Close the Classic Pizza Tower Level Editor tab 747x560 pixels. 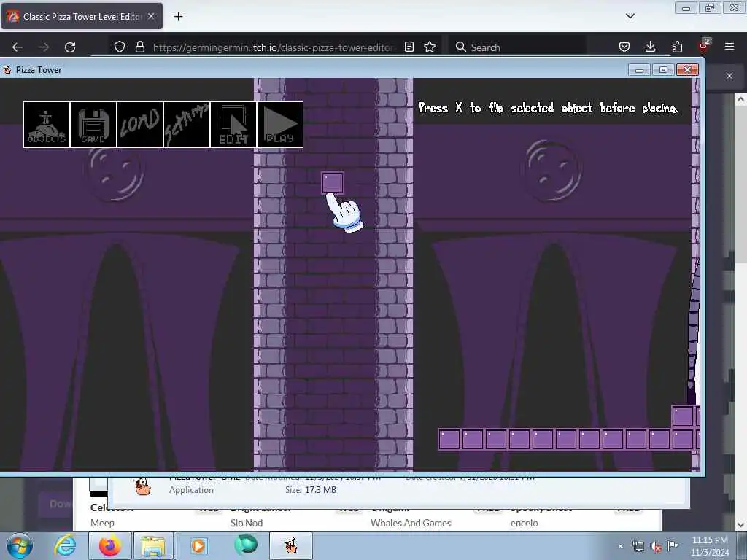151,16
